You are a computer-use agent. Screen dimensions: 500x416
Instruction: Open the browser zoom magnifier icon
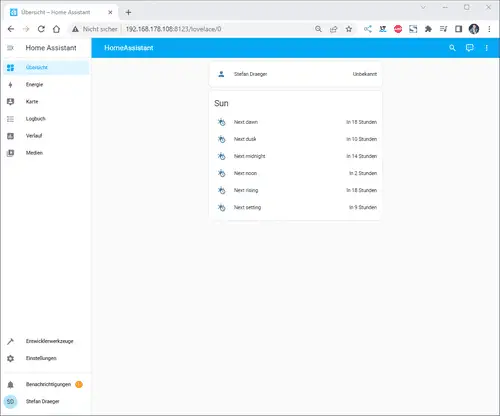click(x=318, y=29)
